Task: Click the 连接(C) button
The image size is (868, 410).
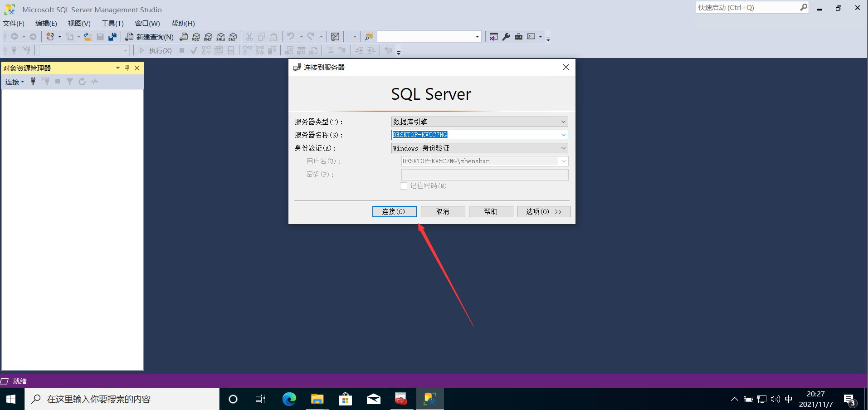Action: point(394,211)
